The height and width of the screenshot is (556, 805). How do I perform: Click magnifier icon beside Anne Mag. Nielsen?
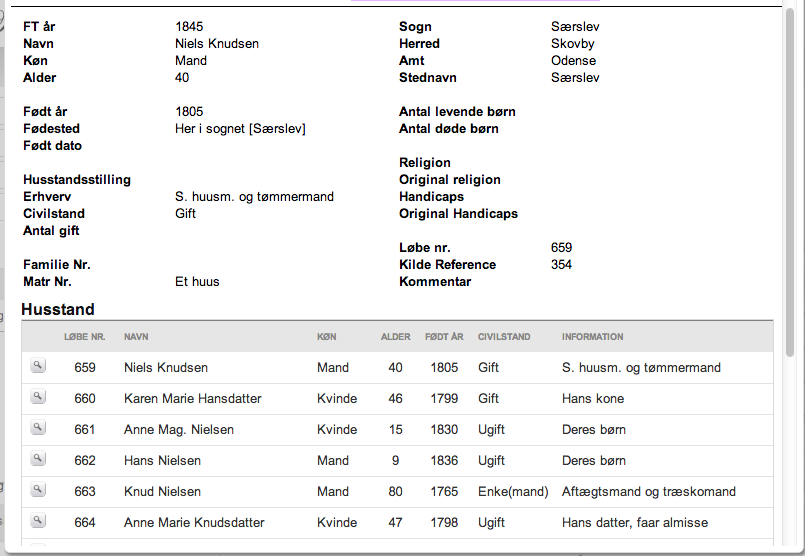tap(38, 428)
